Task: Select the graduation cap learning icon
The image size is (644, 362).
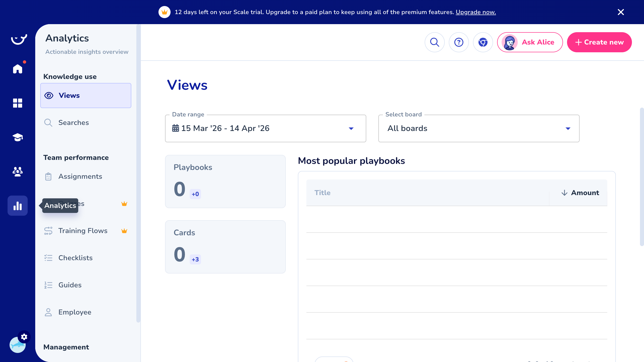Action: tap(17, 137)
